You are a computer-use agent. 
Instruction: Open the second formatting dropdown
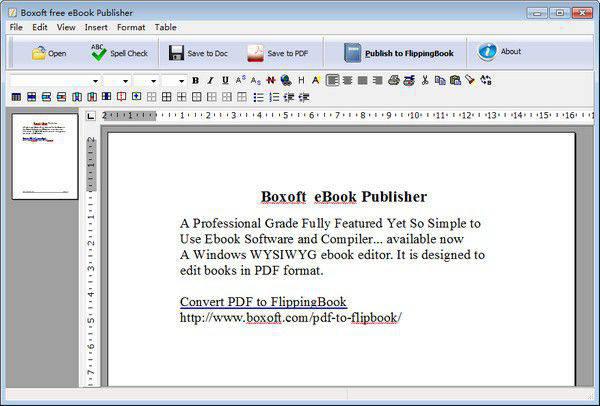click(x=125, y=81)
